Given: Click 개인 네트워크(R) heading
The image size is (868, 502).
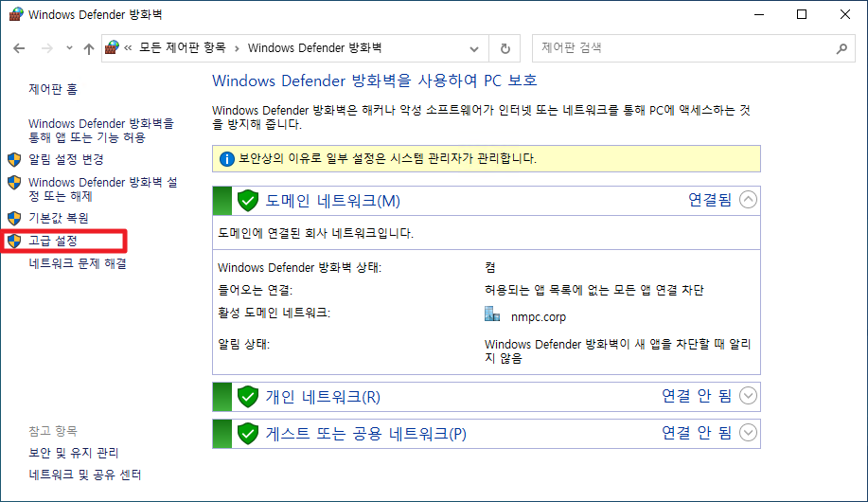Looking at the screenshot, I should coord(323,397).
